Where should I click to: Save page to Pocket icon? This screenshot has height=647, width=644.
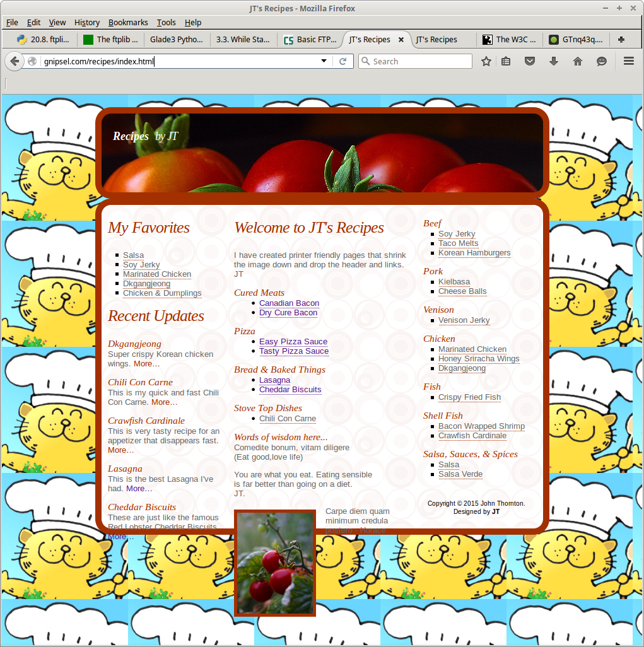coord(530,61)
